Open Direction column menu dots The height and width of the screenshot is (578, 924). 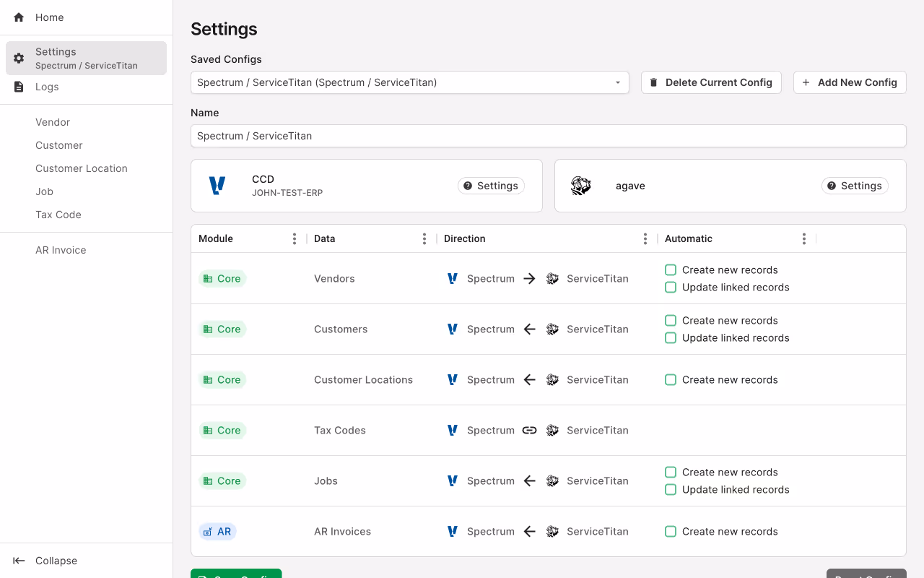click(645, 238)
